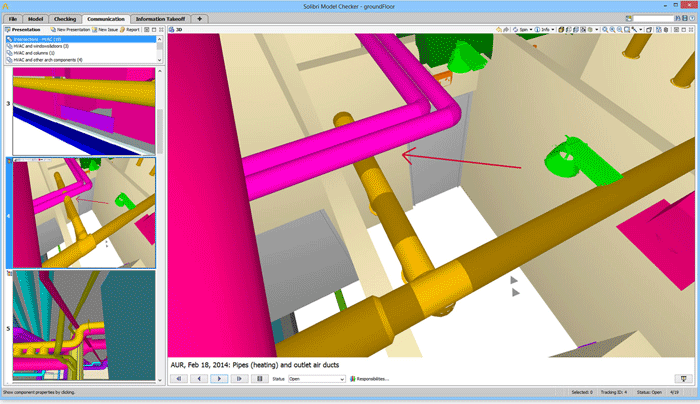
Task: Add a new tab with the plus button
Action: (200, 18)
